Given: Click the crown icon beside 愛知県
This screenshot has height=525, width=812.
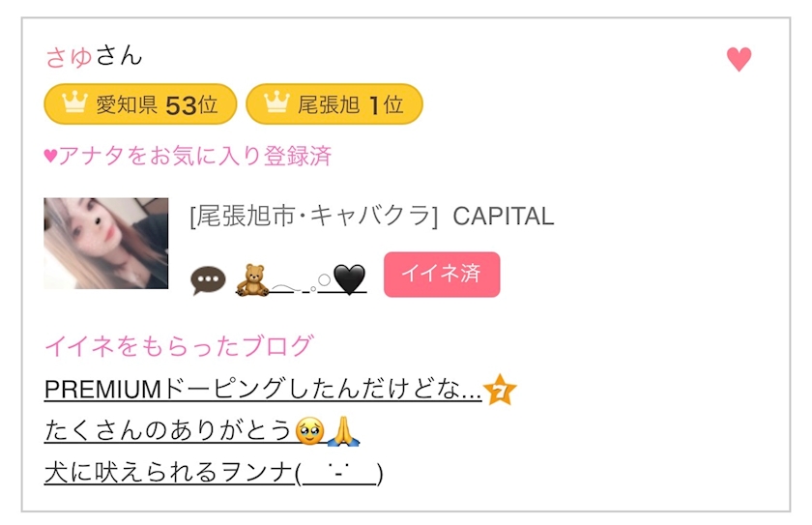Looking at the screenshot, I should pyautogui.click(x=74, y=103).
